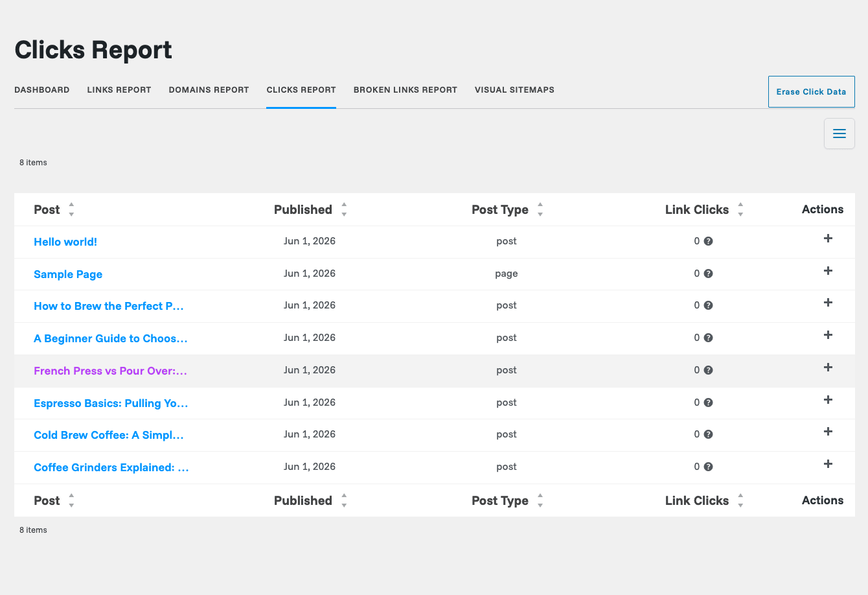Click the 'page' type cell for Sample Page
Screen dimensions: 868x595
click(x=507, y=274)
